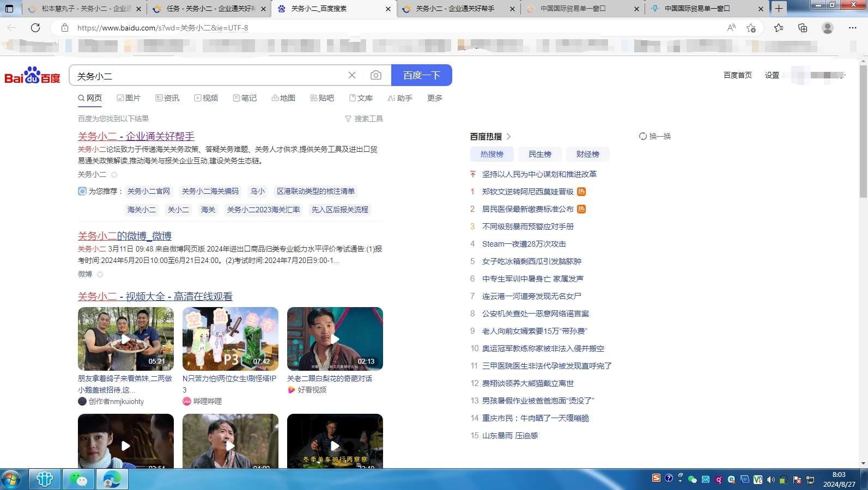Switch to the 资讯 search tab

click(x=167, y=98)
